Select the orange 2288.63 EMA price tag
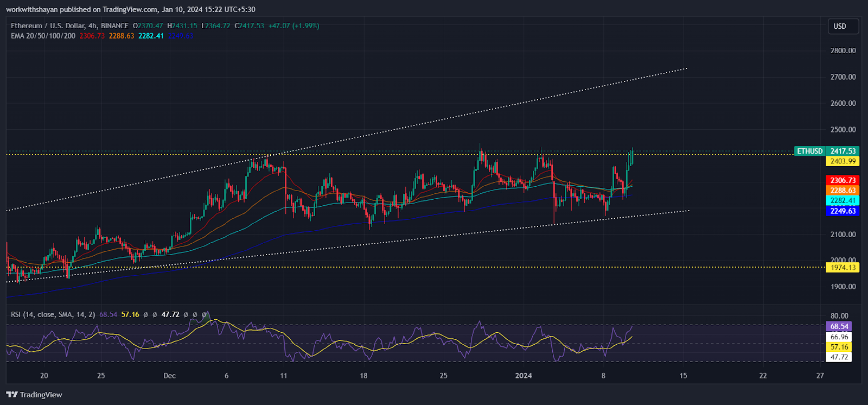This screenshot has width=868, height=405. pyautogui.click(x=843, y=191)
